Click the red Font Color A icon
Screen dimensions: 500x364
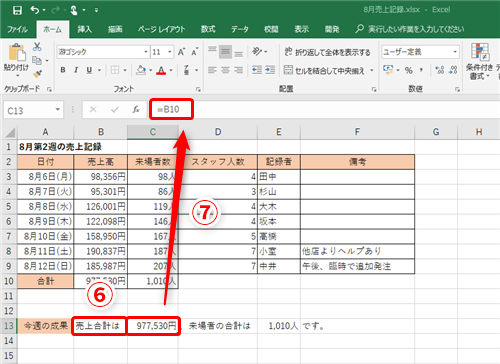coord(161,70)
